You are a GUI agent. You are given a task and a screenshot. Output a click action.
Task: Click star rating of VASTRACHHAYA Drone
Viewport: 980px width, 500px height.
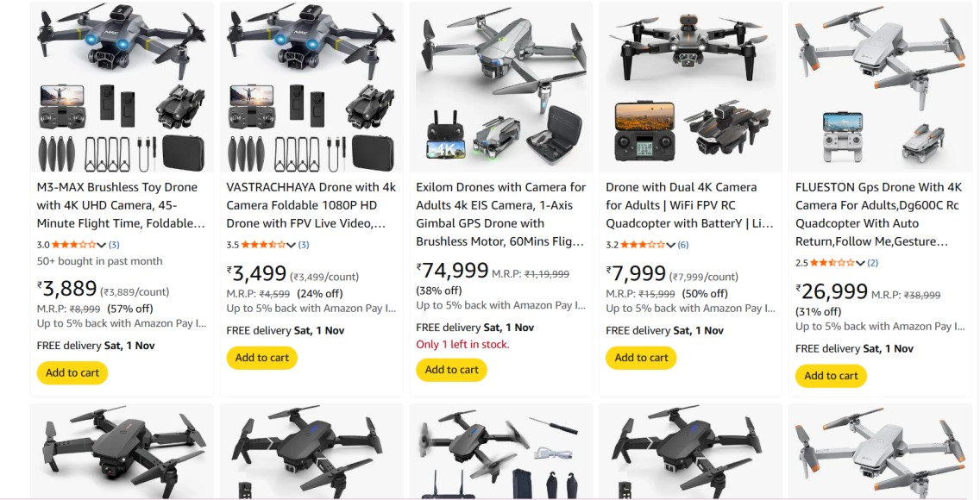[264, 245]
